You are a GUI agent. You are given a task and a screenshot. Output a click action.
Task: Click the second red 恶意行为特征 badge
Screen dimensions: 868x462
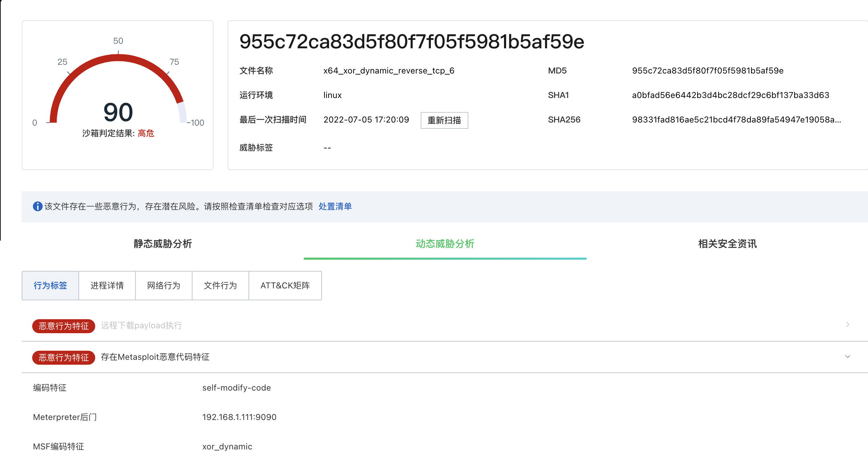pyautogui.click(x=64, y=358)
